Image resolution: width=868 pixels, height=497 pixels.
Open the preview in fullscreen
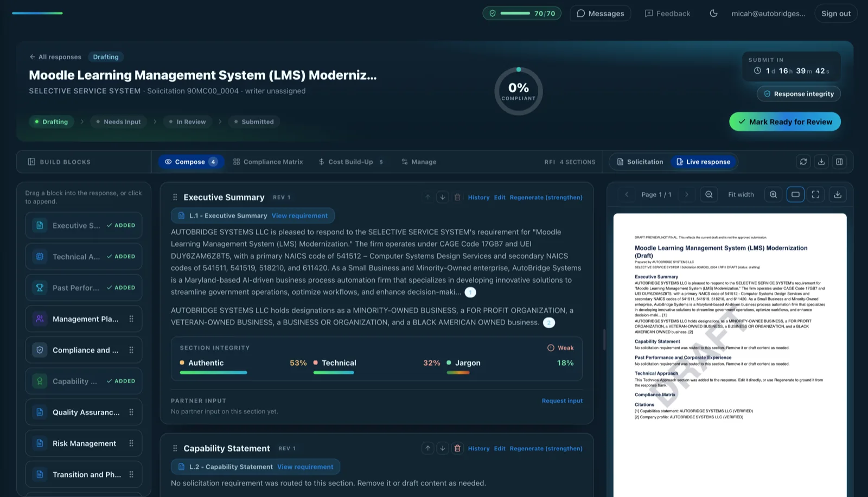click(x=815, y=194)
